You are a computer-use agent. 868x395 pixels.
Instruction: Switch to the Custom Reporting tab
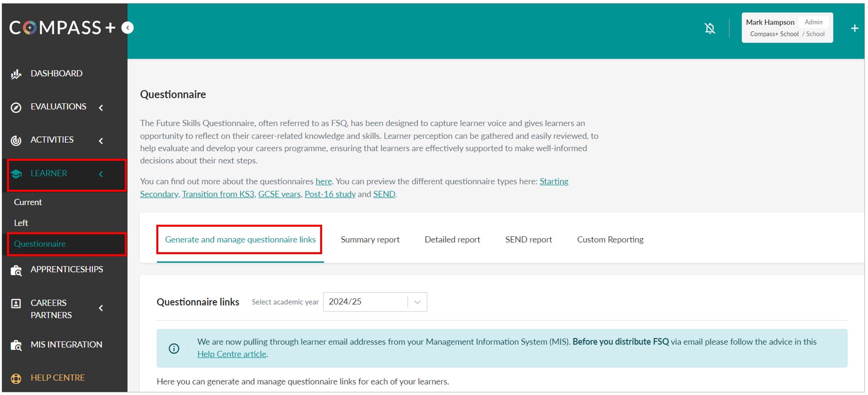[610, 240]
